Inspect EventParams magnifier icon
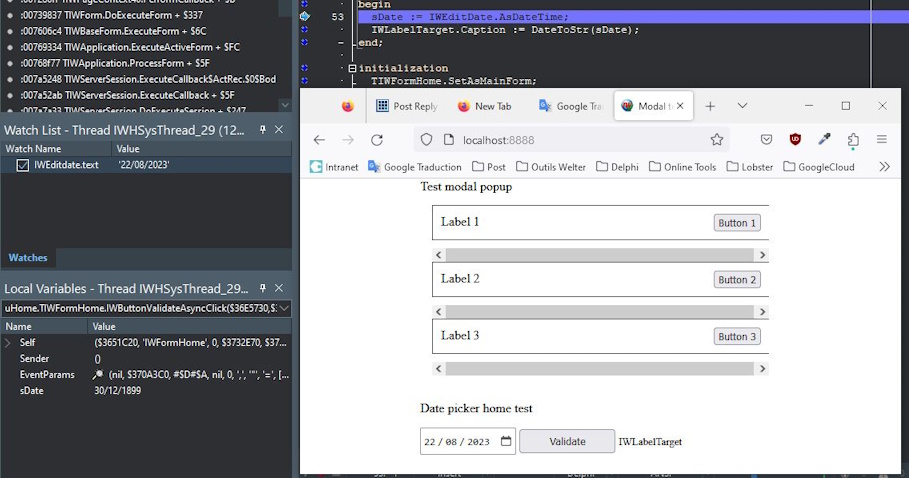This screenshot has width=909, height=478. [98, 375]
